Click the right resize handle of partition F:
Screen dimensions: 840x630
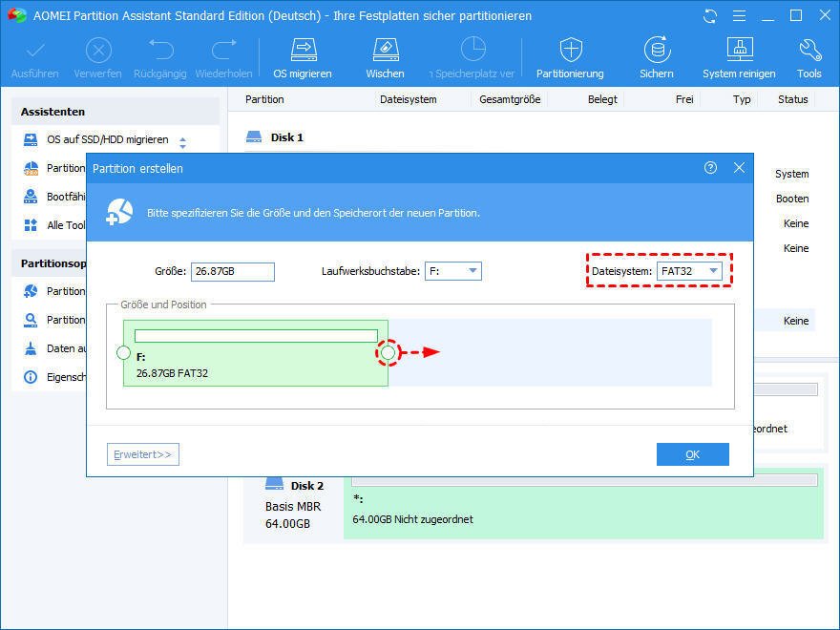click(388, 352)
